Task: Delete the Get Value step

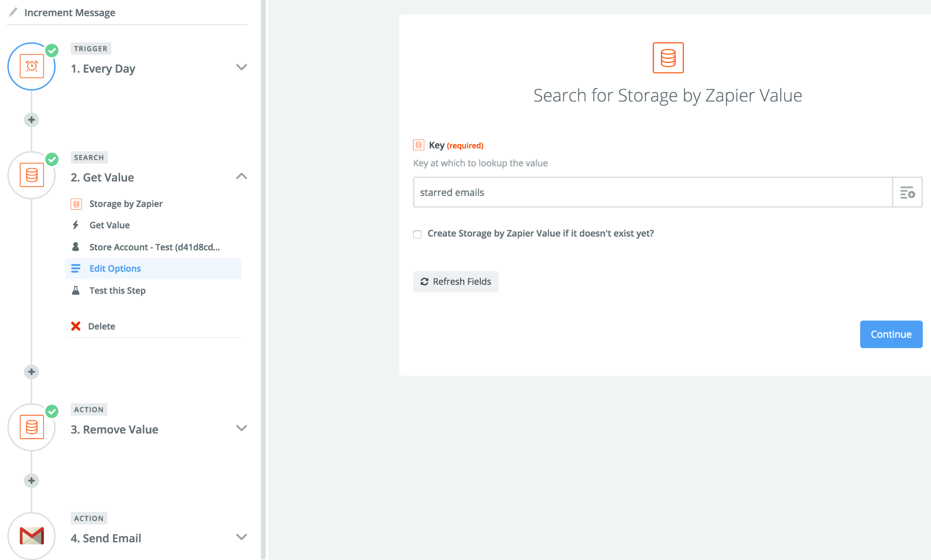Action: click(x=101, y=326)
